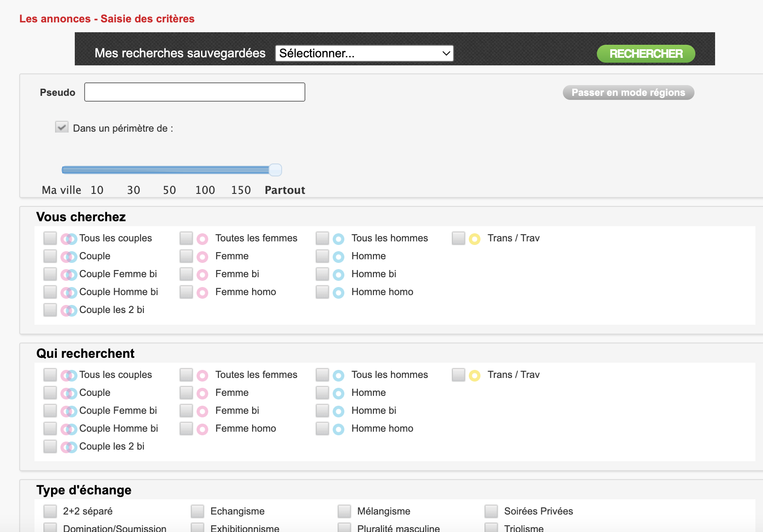The width and height of the screenshot is (763, 532).
Task: Click 'Les annonces - Saisie des critères' heading
Action: point(107,19)
